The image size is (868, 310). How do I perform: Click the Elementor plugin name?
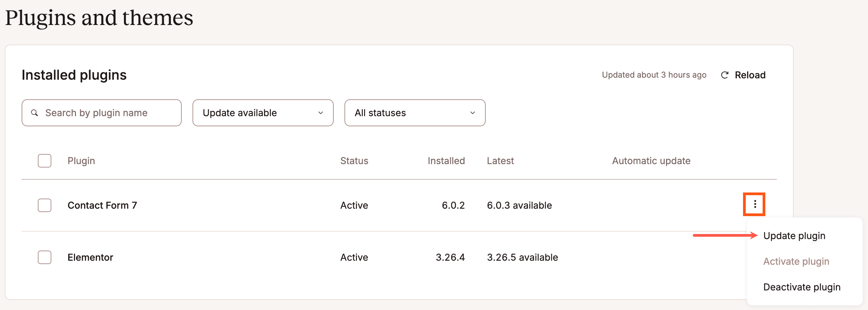tap(90, 257)
